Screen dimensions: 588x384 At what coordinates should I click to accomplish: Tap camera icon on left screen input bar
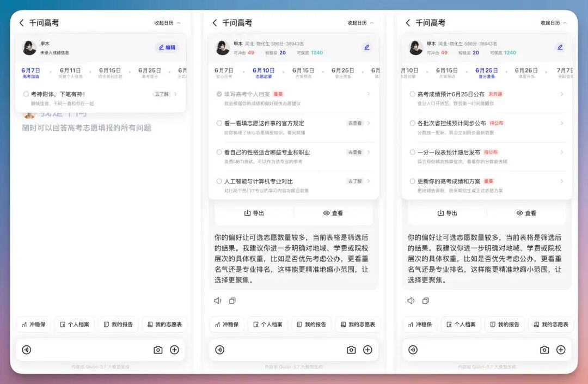point(158,350)
